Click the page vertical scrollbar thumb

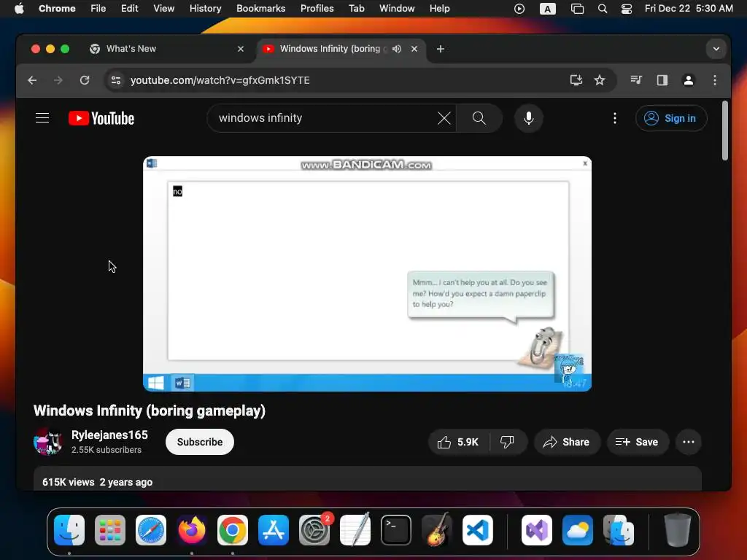[x=724, y=131]
